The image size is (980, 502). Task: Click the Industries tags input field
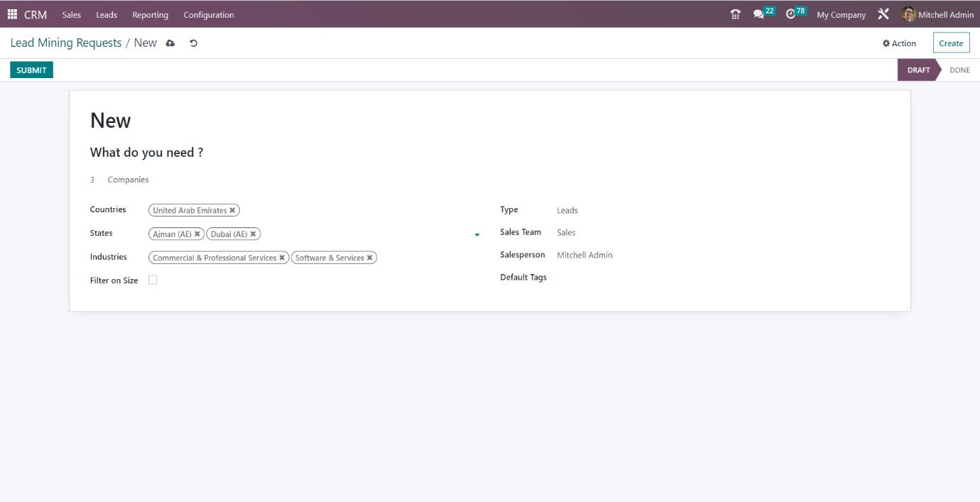click(314, 258)
